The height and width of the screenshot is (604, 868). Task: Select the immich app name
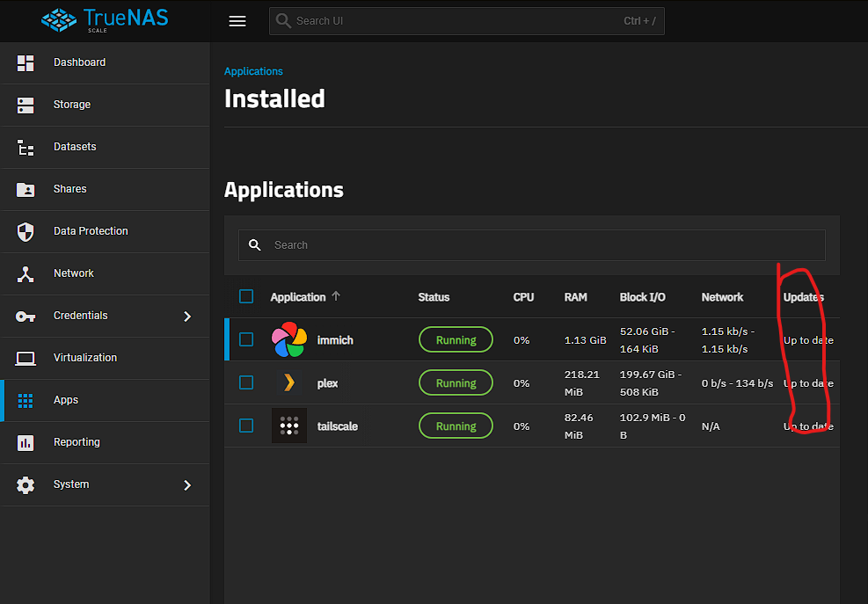click(335, 340)
